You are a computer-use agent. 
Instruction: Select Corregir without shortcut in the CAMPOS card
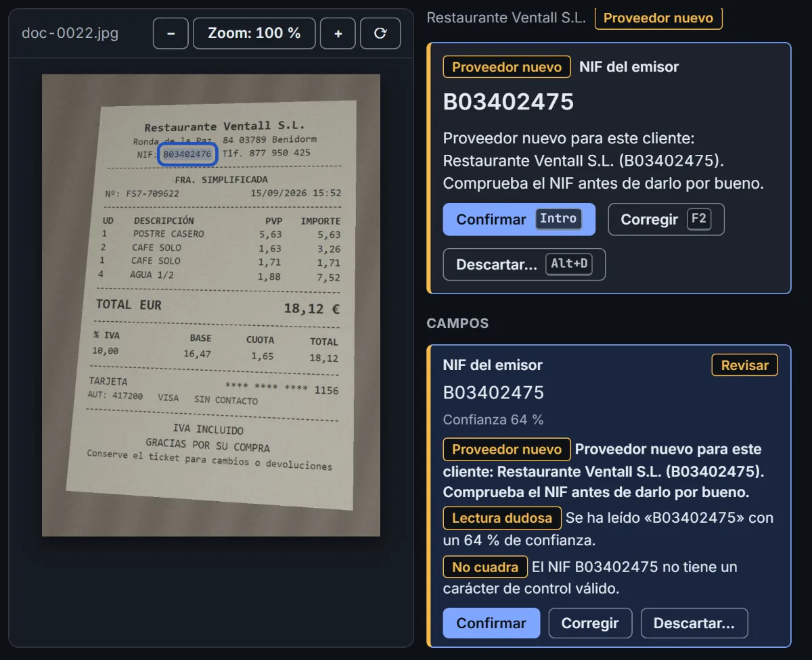[x=590, y=623]
